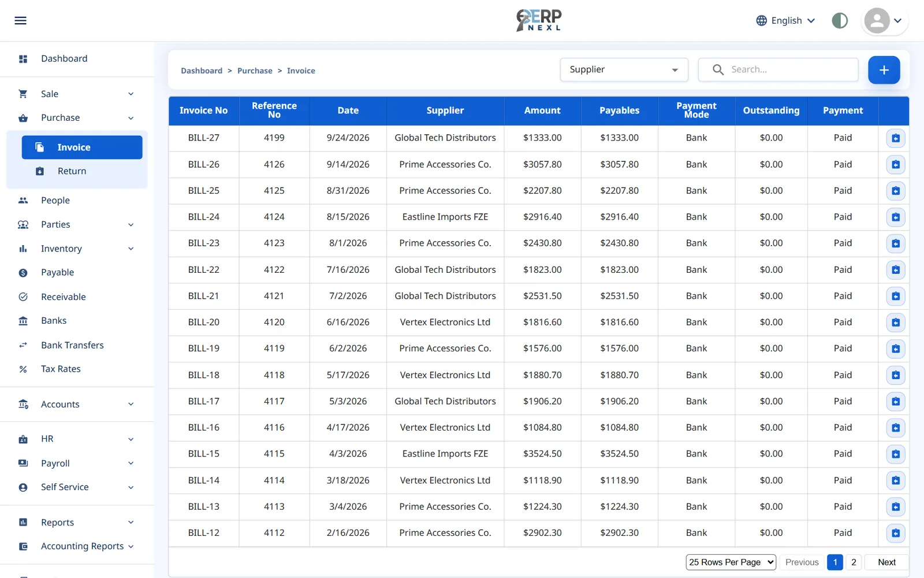Focus the Search input field
The width and height of the screenshot is (924, 578).
(x=778, y=70)
